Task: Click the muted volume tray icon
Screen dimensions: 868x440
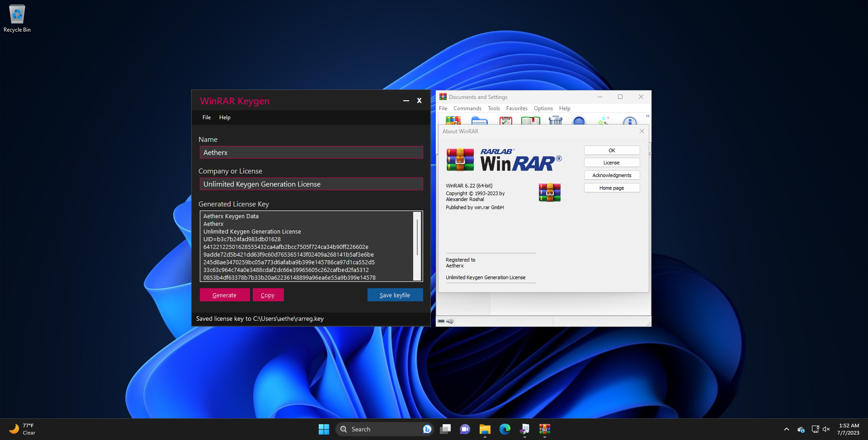Action: [x=826, y=429]
